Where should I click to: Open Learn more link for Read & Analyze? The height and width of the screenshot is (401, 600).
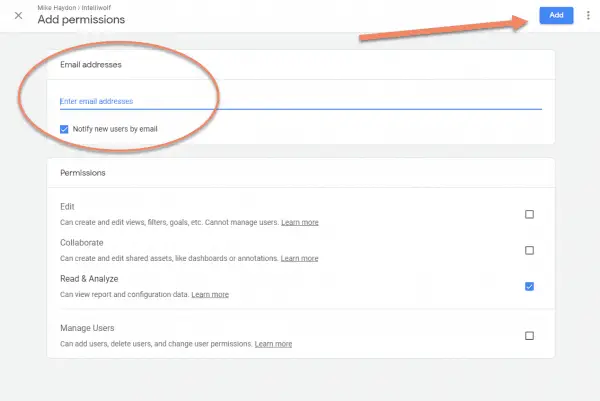(x=210, y=294)
